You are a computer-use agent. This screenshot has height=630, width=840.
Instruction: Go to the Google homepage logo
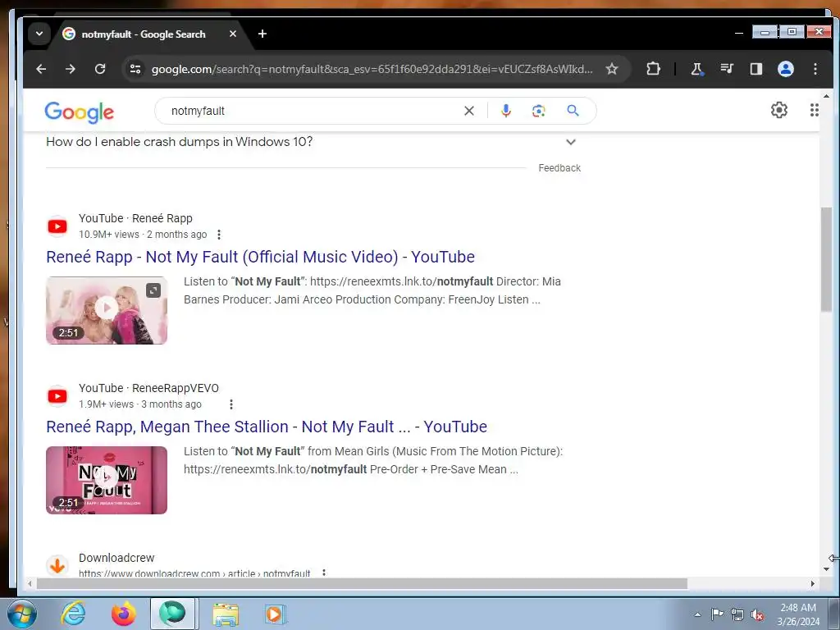tap(80, 112)
